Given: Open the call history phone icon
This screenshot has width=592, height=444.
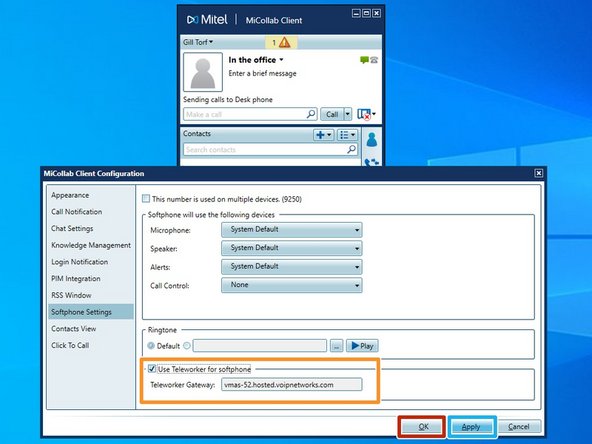Looking at the screenshot, I should click(372, 162).
